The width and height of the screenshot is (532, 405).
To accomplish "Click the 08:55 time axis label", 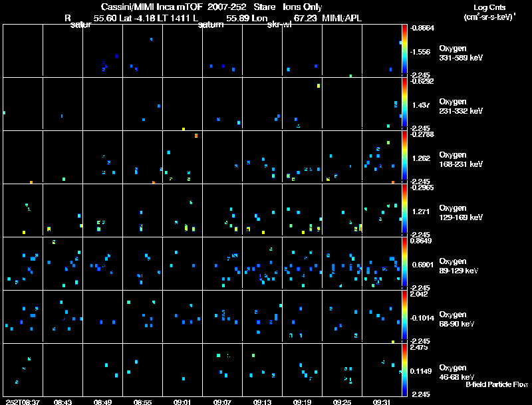I will (142, 402).
